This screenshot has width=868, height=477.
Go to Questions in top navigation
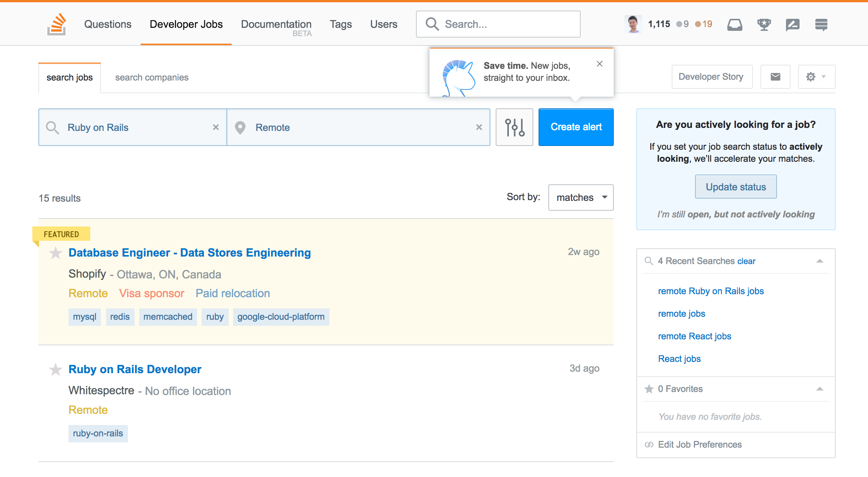[108, 24]
